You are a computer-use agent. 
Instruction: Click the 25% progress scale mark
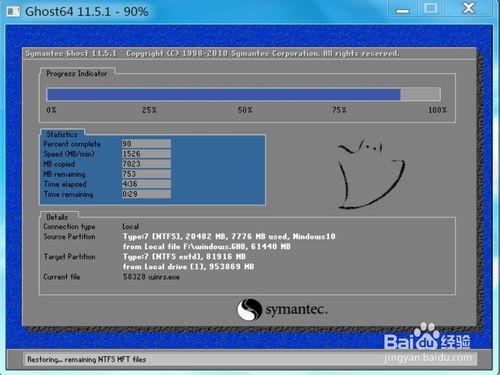(149, 110)
